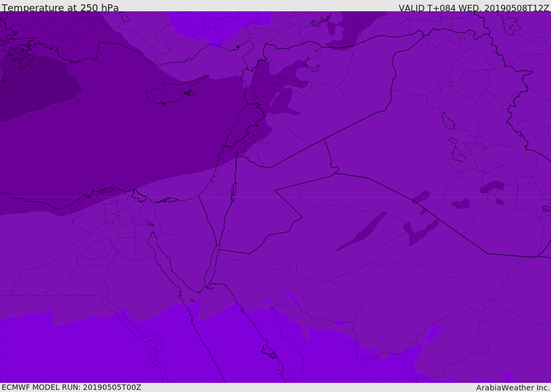This screenshot has width=551, height=392.
Task: Click the "Temperature at 250 hPa" title
Action: 60,8
